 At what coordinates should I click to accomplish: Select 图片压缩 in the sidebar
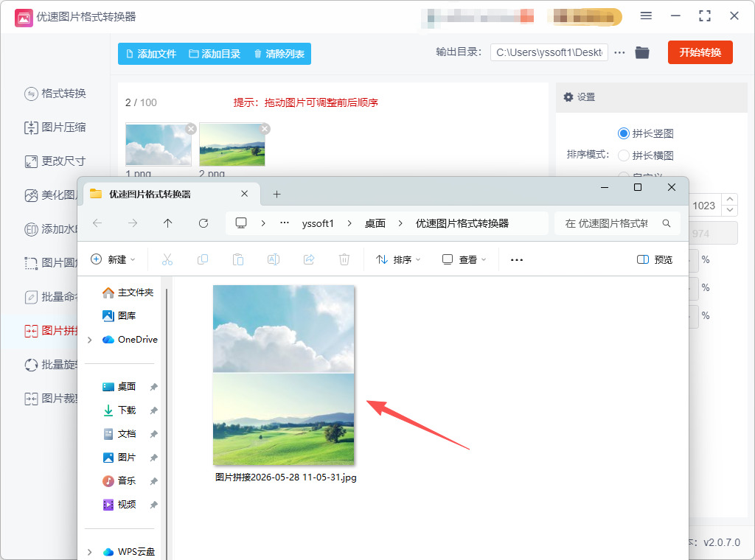coord(55,127)
